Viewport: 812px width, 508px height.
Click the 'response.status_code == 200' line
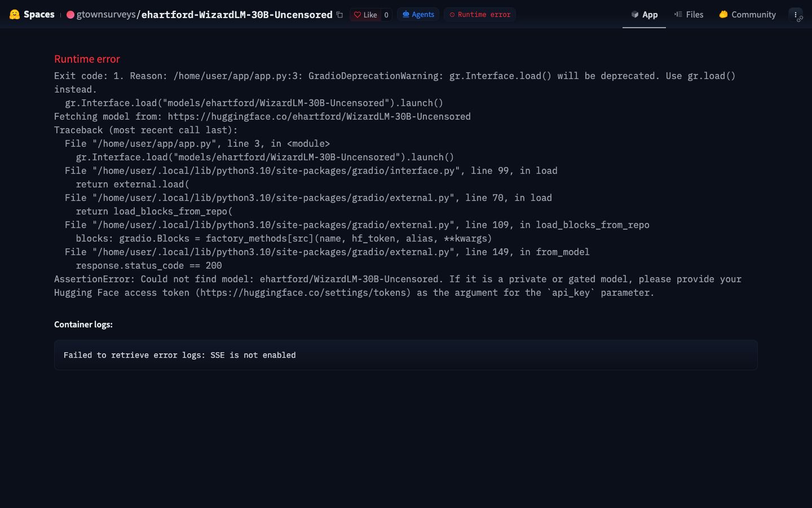pos(149,265)
